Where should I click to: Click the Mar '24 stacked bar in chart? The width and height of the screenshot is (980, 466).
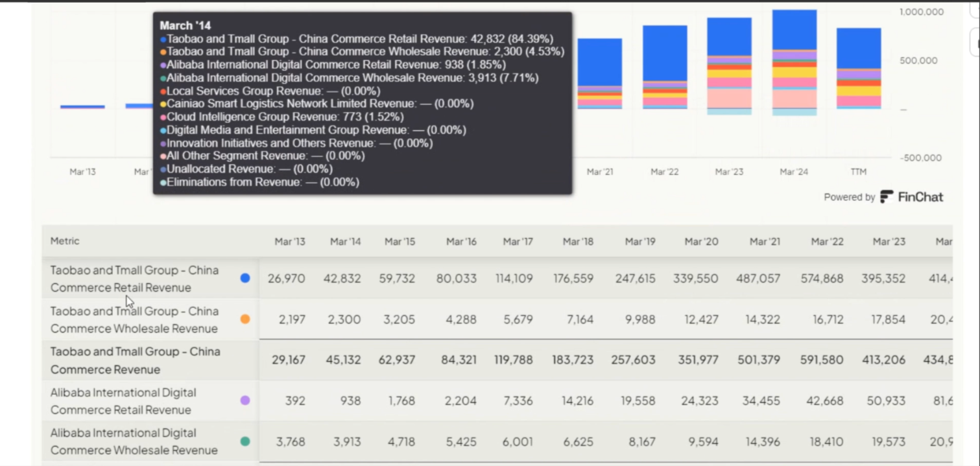click(x=795, y=63)
